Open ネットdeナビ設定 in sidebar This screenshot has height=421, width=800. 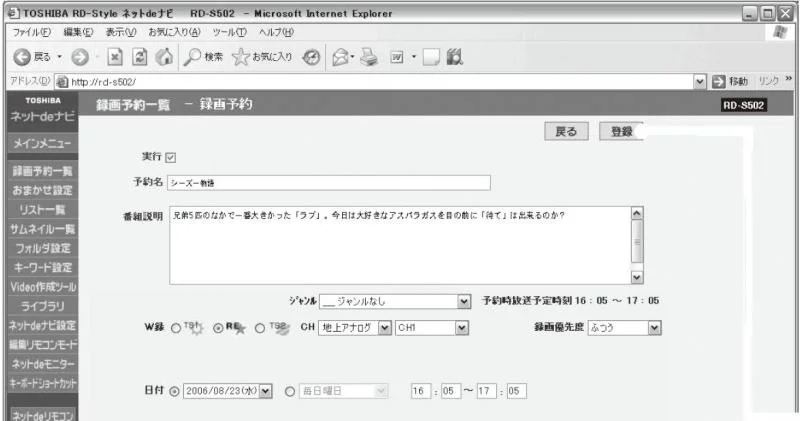coord(42,326)
